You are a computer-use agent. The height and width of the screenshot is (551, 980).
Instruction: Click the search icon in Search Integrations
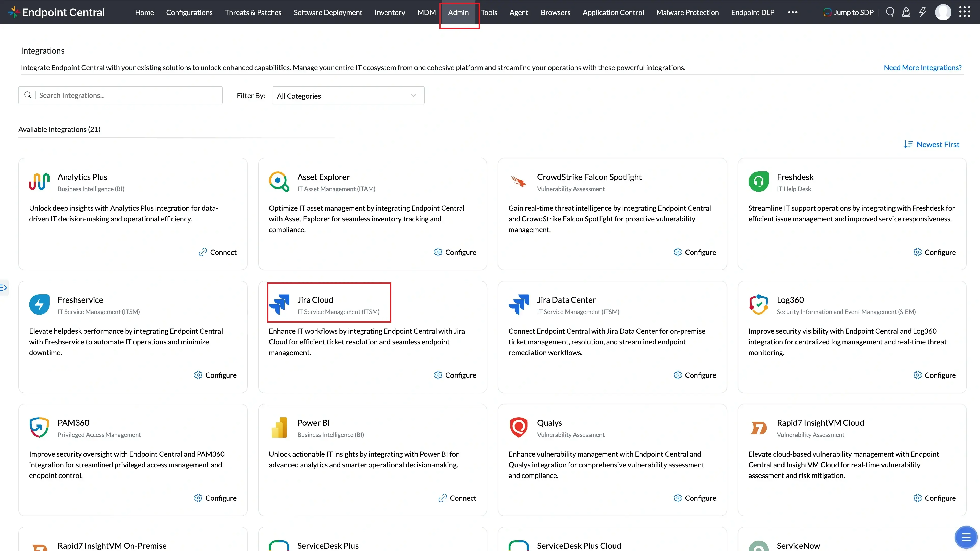27,95
